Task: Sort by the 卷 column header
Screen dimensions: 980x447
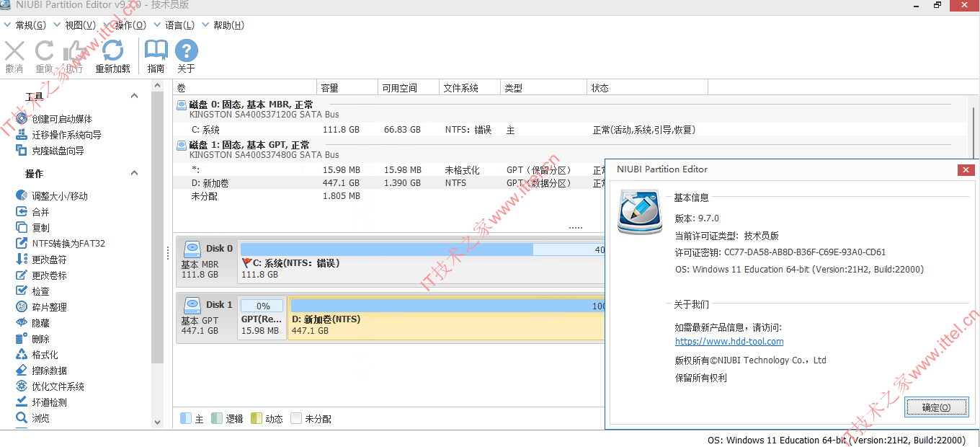Action: coord(245,88)
